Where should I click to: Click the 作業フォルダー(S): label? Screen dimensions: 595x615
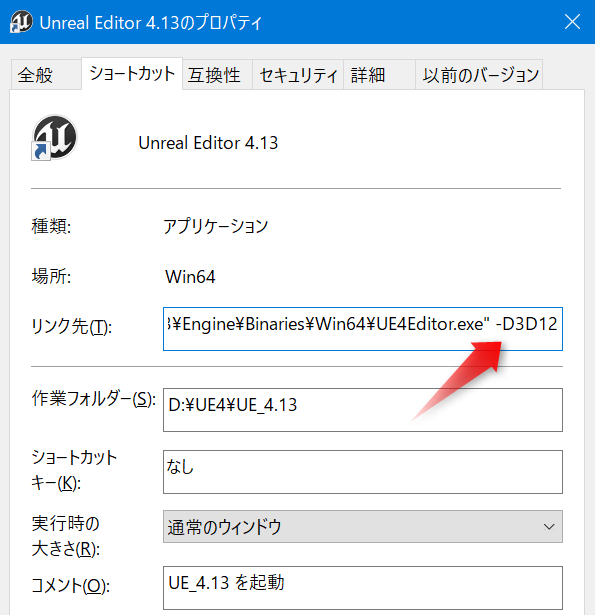pyautogui.click(x=94, y=399)
